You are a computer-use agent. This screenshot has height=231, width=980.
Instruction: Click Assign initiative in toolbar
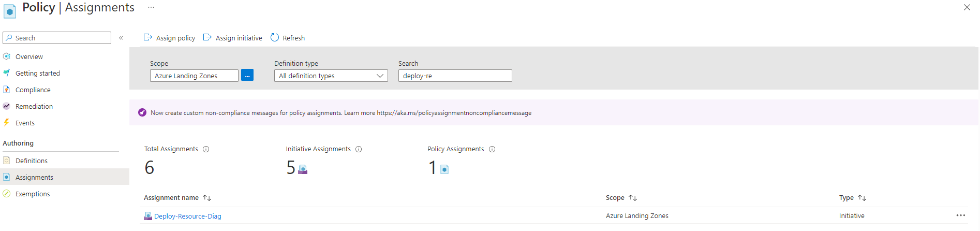coord(232,38)
